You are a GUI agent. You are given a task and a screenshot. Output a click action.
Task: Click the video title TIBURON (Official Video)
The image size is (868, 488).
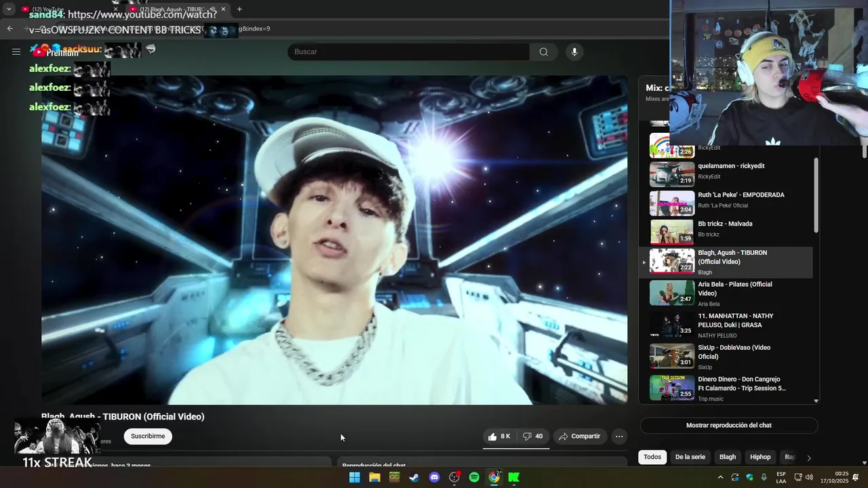click(x=123, y=416)
